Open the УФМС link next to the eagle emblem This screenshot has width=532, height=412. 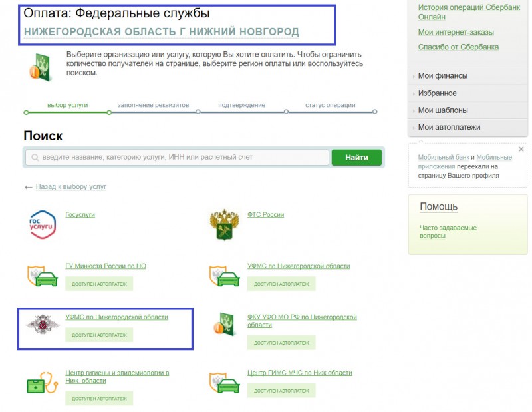[117, 317]
